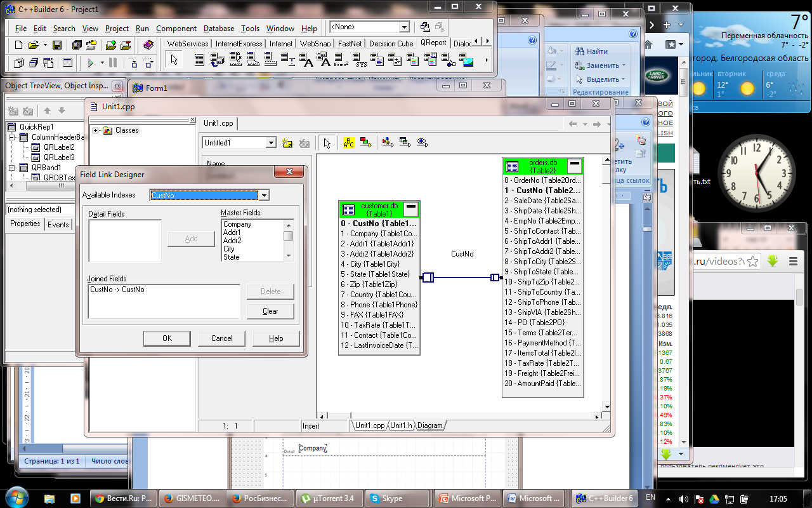Click Cancel in Field Link Designer
The height and width of the screenshot is (508, 812).
pos(222,338)
